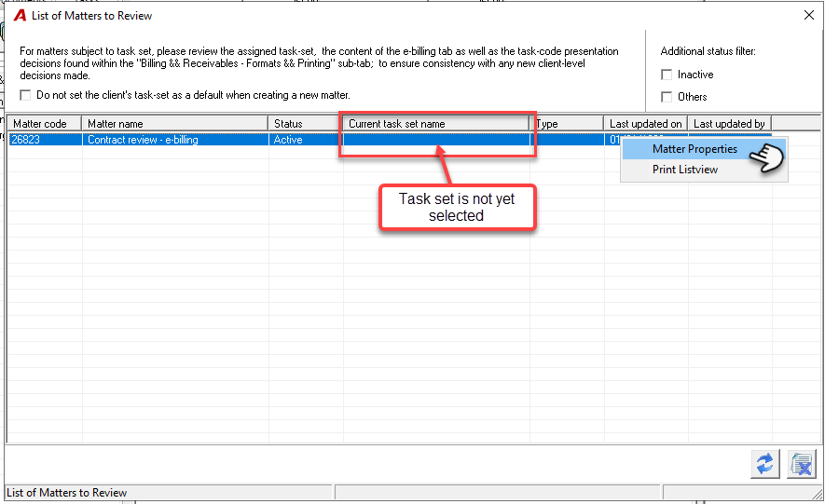Select the 'Contract review - e-billing' matter name cell

point(175,140)
